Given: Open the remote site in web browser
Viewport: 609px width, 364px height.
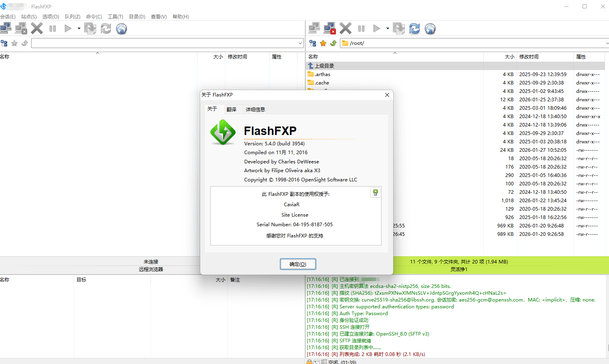Looking at the screenshot, I should pos(430,28).
